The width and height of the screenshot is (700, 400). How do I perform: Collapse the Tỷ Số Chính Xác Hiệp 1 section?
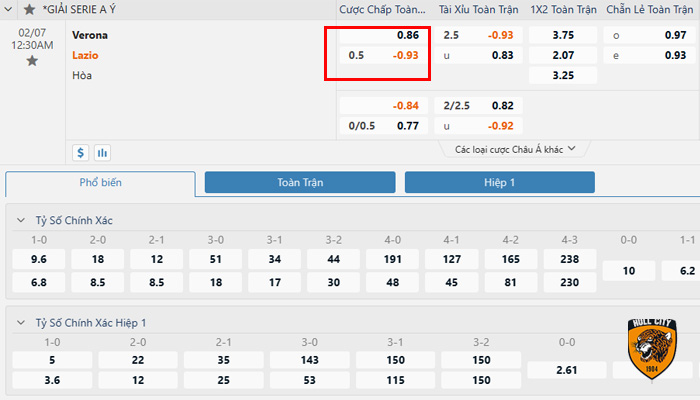[x=20, y=323]
